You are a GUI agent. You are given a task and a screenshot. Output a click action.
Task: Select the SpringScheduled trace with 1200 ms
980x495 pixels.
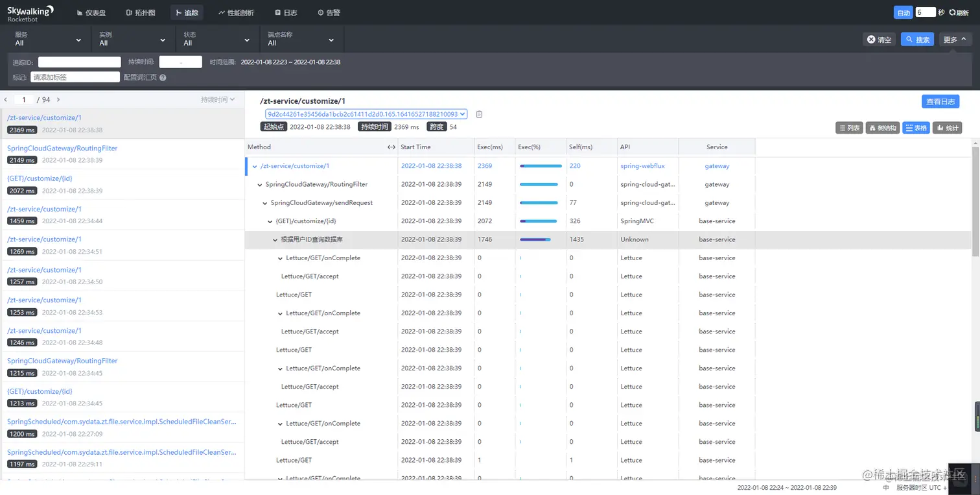(x=122, y=427)
